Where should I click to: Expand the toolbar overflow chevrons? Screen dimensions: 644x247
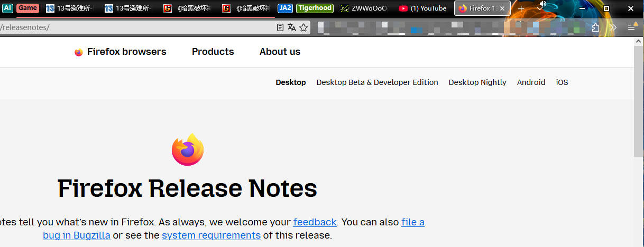613,27
